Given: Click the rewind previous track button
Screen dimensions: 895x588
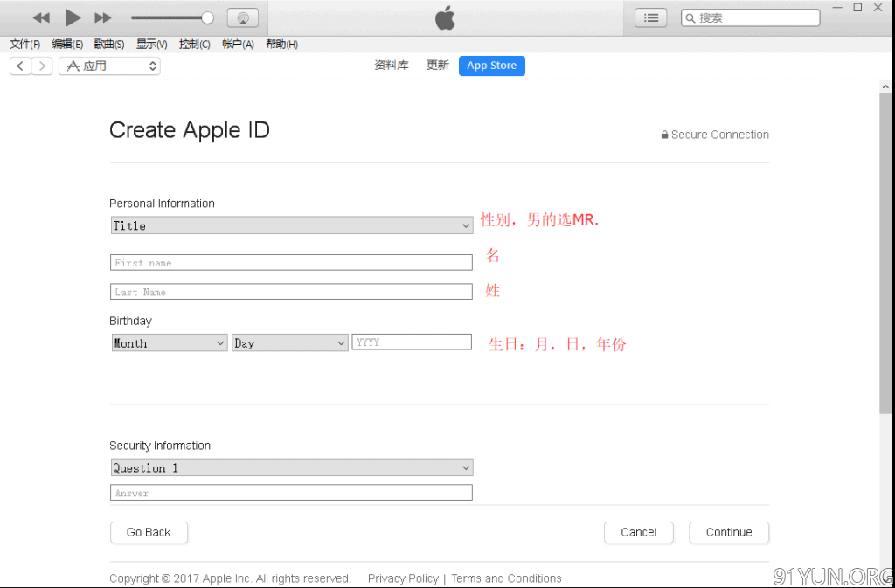Looking at the screenshot, I should click(41, 18).
